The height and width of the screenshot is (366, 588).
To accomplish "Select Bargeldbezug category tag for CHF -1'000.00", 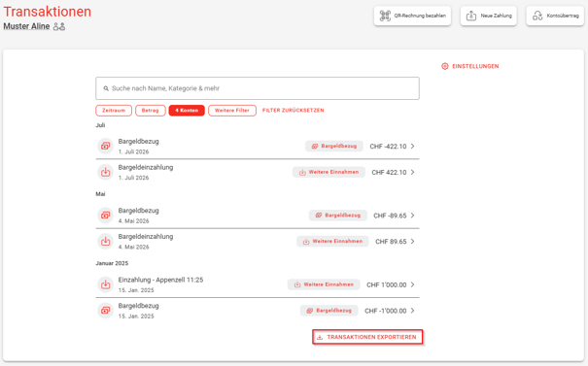I will [x=329, y=311].
